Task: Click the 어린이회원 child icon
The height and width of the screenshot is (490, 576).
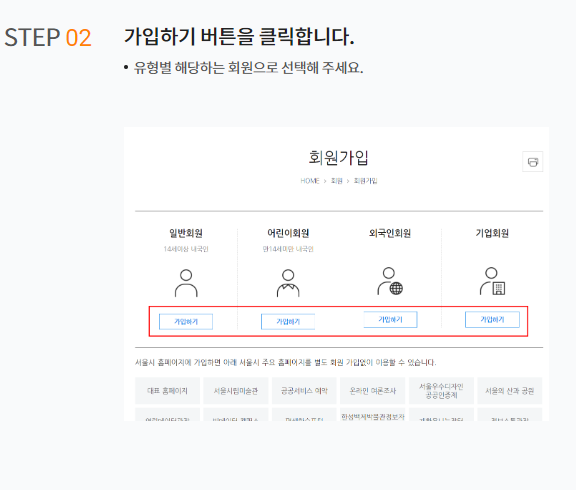Action: 288,283
